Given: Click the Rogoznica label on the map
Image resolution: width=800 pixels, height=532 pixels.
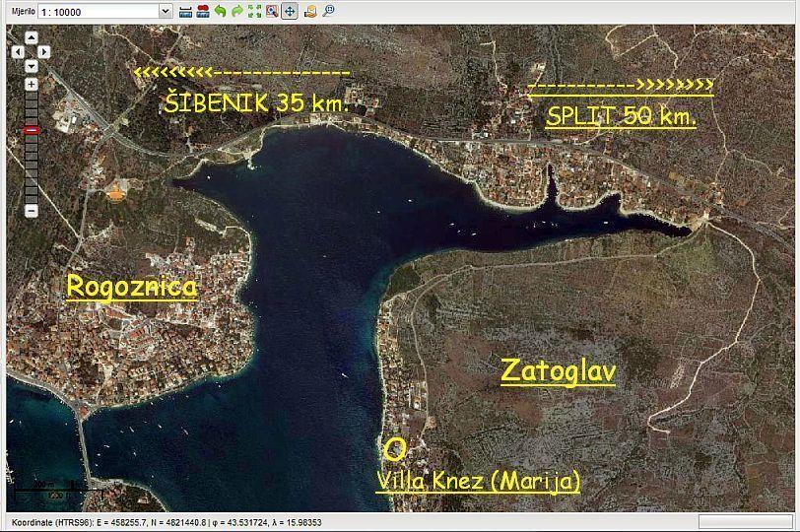Looking at the screenshot, I should click(x=131, y=287).
